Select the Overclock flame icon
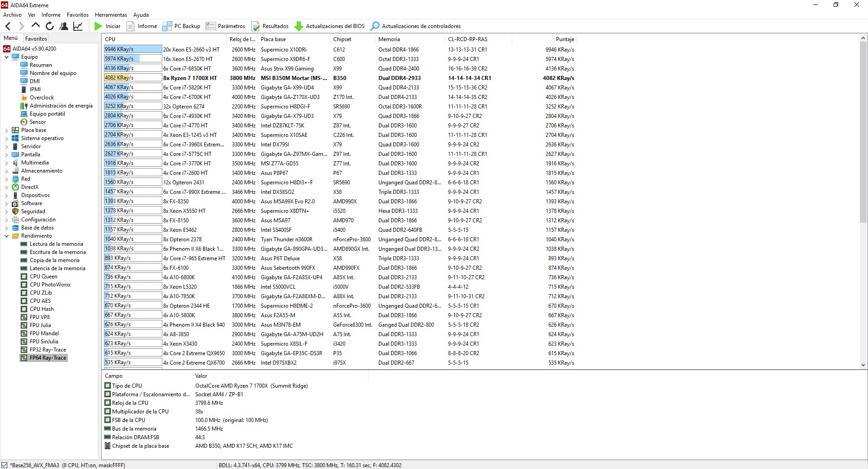Screen dimensions: 868x469 pos(24,98)
